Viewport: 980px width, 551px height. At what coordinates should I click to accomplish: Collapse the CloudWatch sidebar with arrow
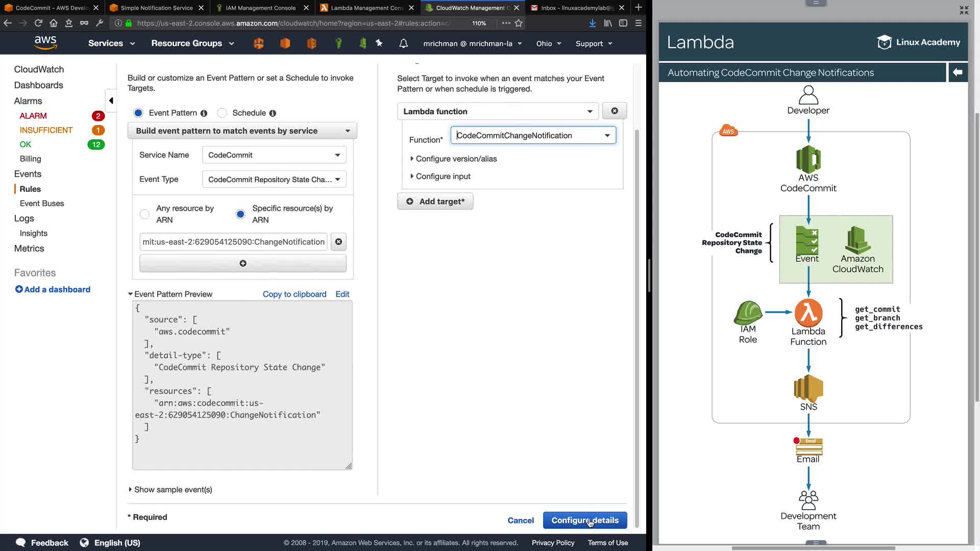point(111,101)
